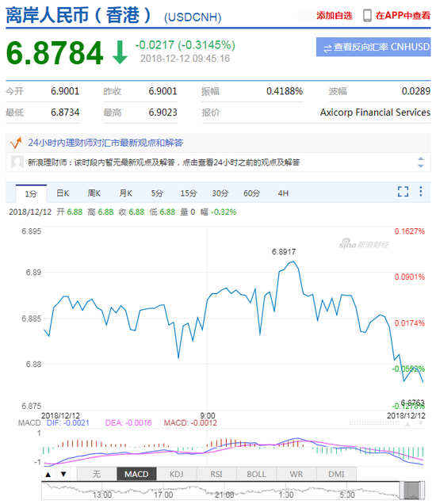Select RSI indicator button

click(x=216, y=474)
